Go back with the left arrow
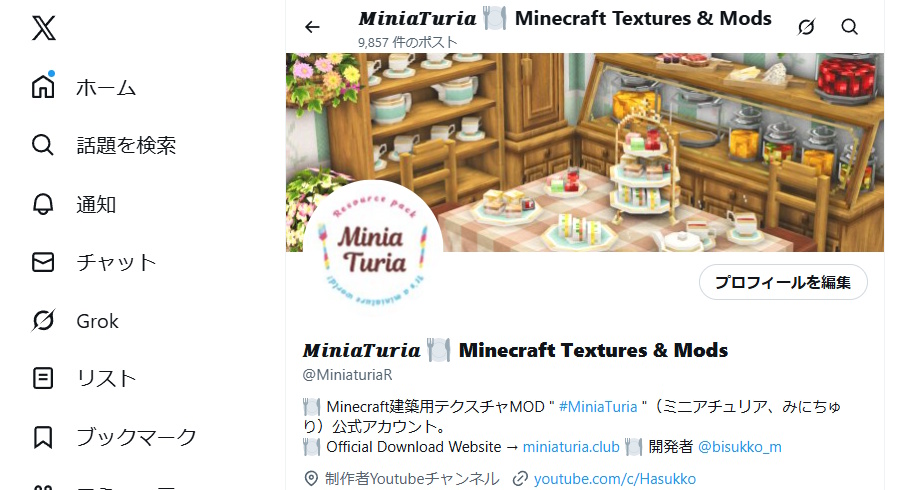900x490 pixels. (312, 27)
